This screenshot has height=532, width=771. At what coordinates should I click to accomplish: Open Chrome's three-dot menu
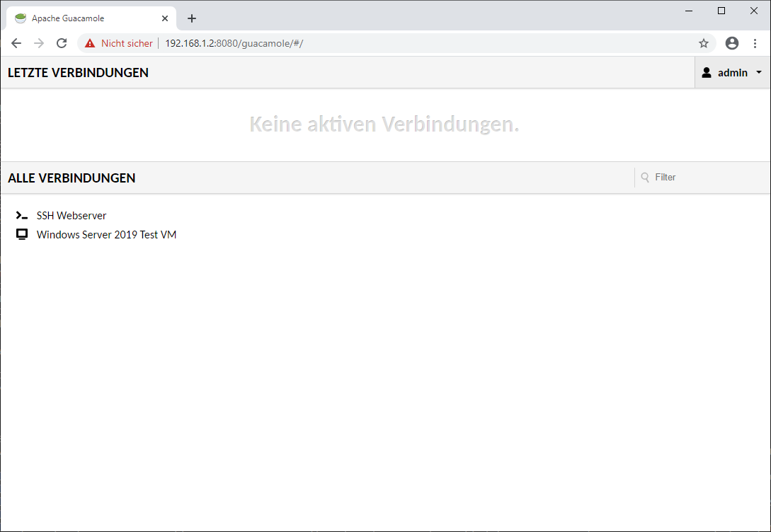tap(755, 43)
